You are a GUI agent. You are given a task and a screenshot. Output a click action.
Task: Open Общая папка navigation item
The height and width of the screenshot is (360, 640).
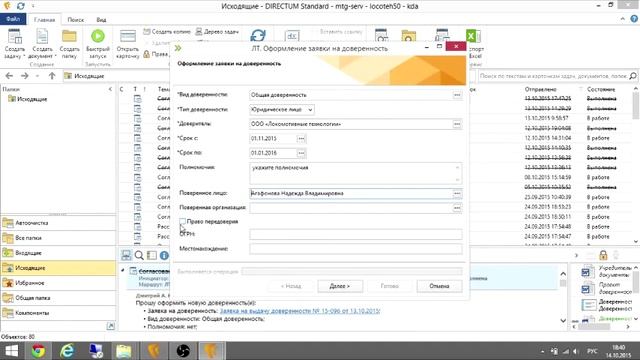58,298
